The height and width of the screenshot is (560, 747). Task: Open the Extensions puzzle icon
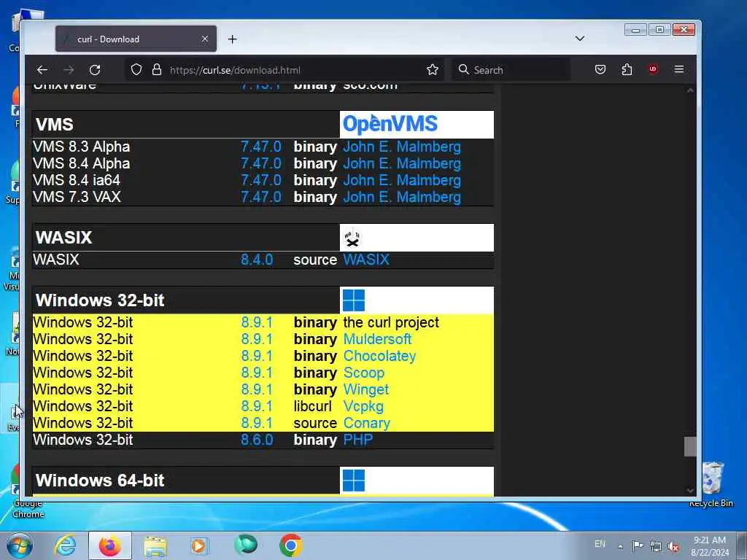(x=627, y=70)
